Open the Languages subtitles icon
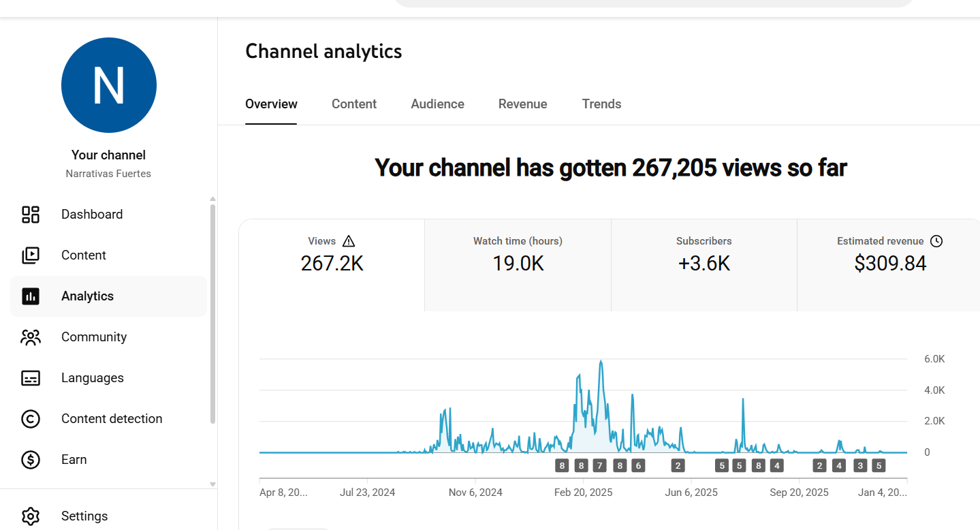Screen dimensions: 980x530 pos(31,378)
